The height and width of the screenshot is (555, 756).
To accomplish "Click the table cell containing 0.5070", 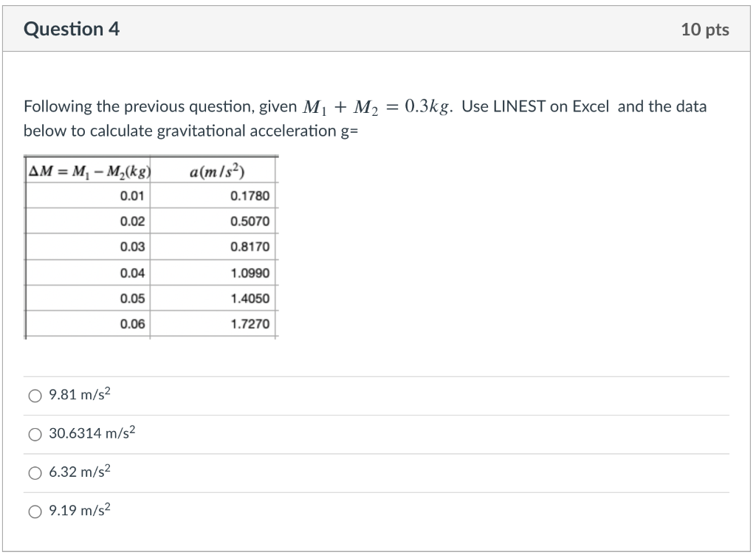I will point(251,221).
